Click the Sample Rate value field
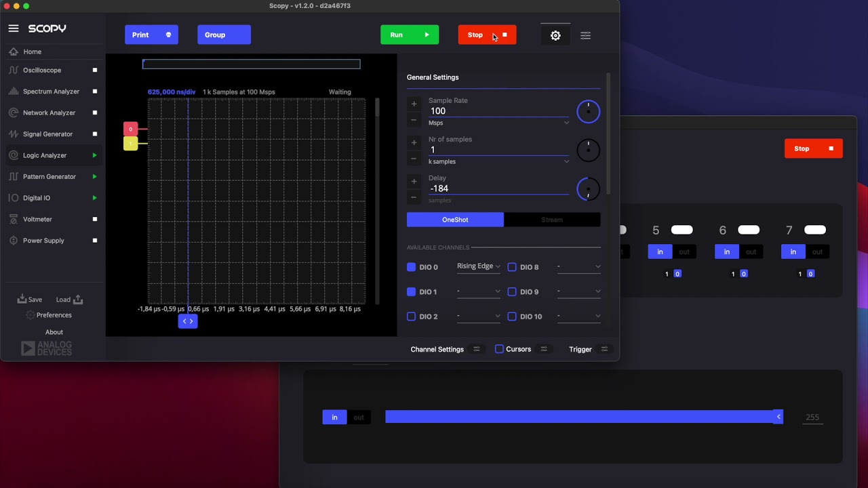Image resolution: width=868 pixels, height=488 pixels. coord(499,111)
